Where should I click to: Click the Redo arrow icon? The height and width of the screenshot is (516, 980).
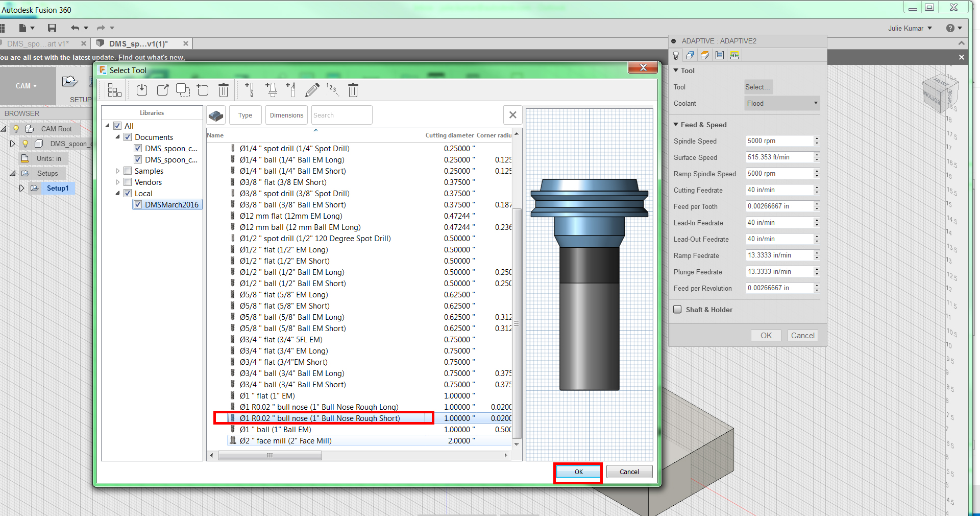point(101,28)
